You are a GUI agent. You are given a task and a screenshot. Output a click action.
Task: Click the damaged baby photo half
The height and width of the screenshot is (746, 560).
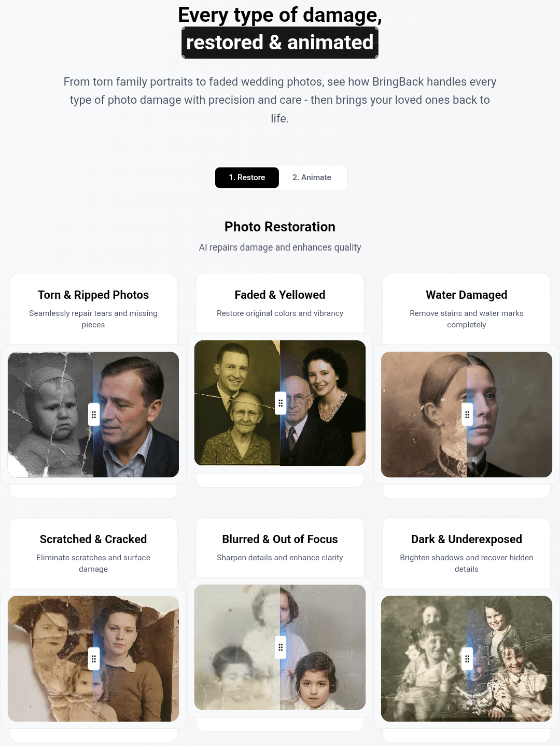[x=50, y=415]
